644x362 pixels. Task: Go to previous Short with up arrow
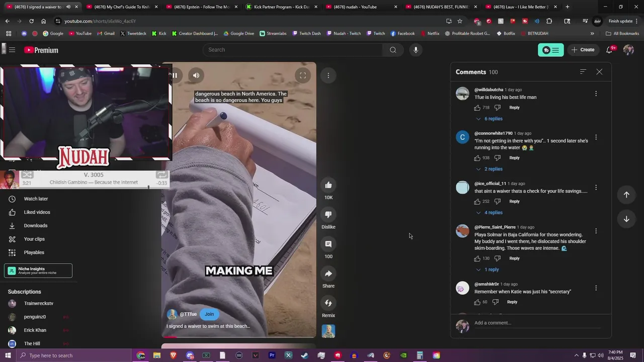click(x=626, y=195)
